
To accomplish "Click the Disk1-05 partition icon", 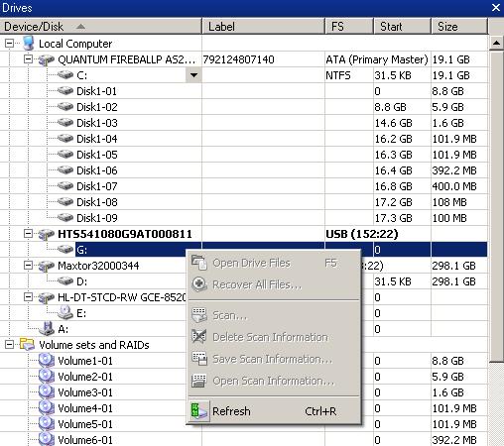I will tap(65, 155).
